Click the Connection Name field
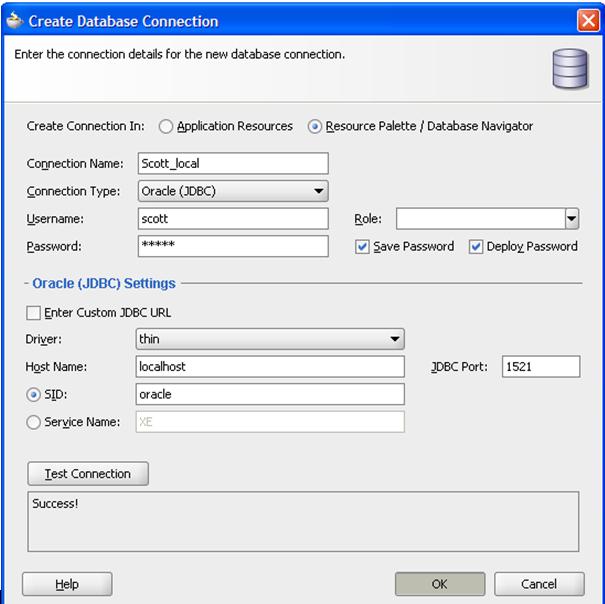This screenshot has width=605, height=604. pos(232,164)
